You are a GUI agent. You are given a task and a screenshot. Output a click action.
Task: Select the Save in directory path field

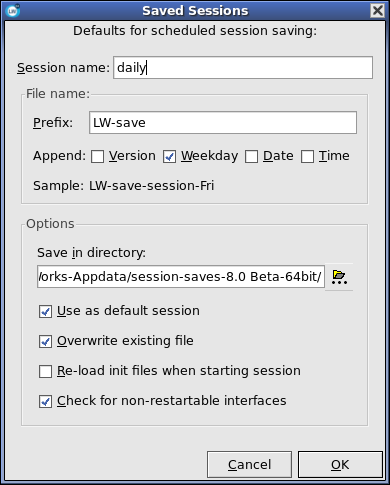click(x=181, y=277)
